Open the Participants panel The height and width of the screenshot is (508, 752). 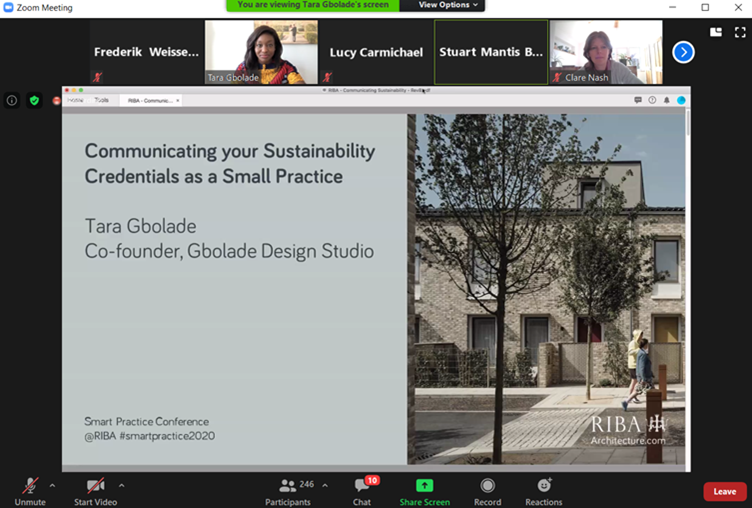(288, 491)
